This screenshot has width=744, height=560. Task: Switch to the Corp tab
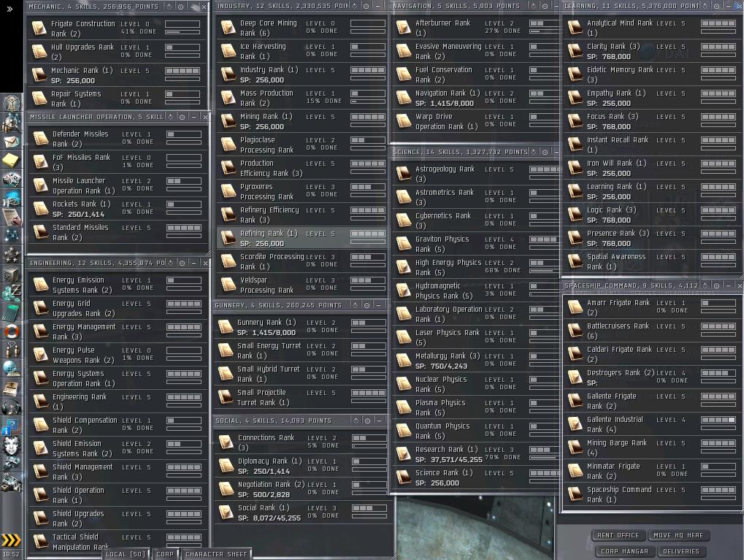click(165, 554)
